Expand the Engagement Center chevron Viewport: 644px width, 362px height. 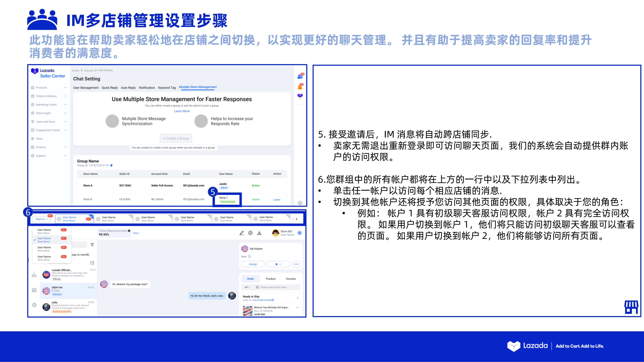click(x=65, y=130)
